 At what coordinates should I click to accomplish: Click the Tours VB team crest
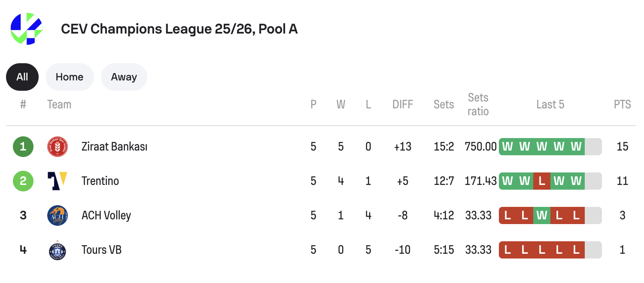tap(58, 250)
